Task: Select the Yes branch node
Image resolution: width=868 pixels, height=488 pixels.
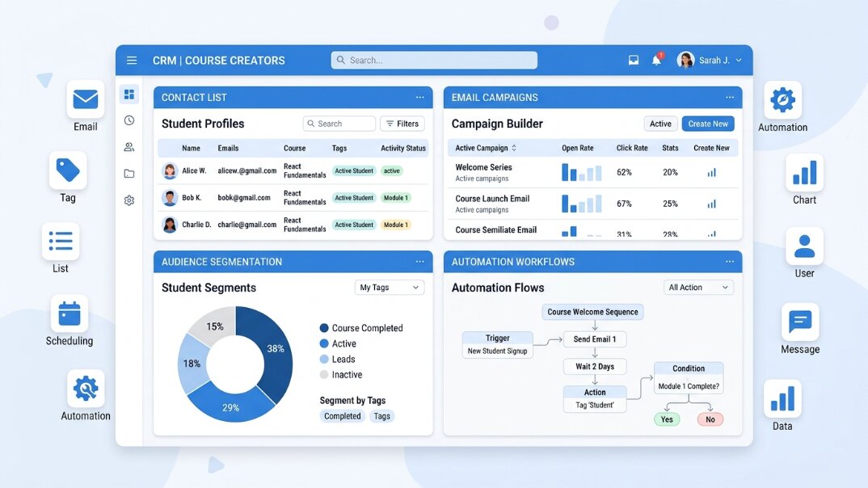Action: [667, 419]
